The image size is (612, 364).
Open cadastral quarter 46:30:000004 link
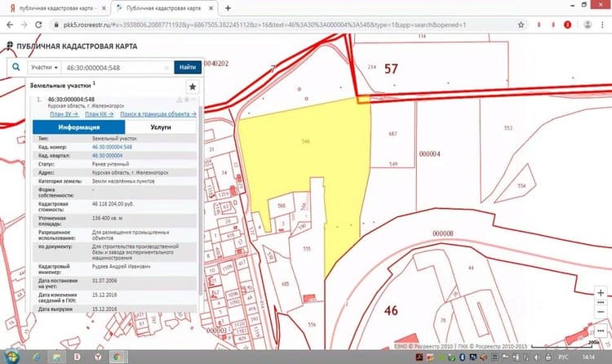(x=108, y=155)
